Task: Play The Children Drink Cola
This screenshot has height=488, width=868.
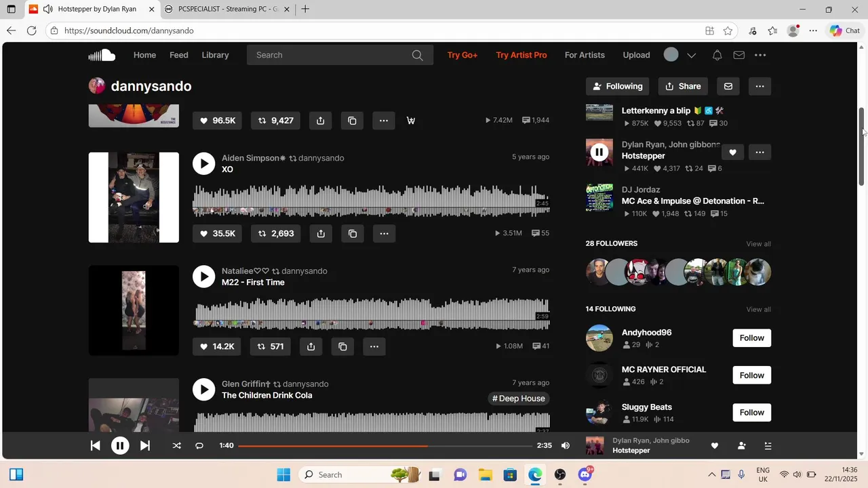Action: 203,389
